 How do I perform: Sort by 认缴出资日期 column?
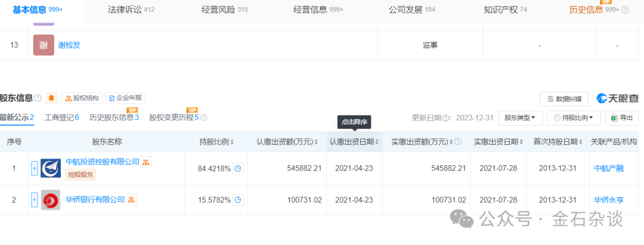pyautogui.click(x=354, y=142)
